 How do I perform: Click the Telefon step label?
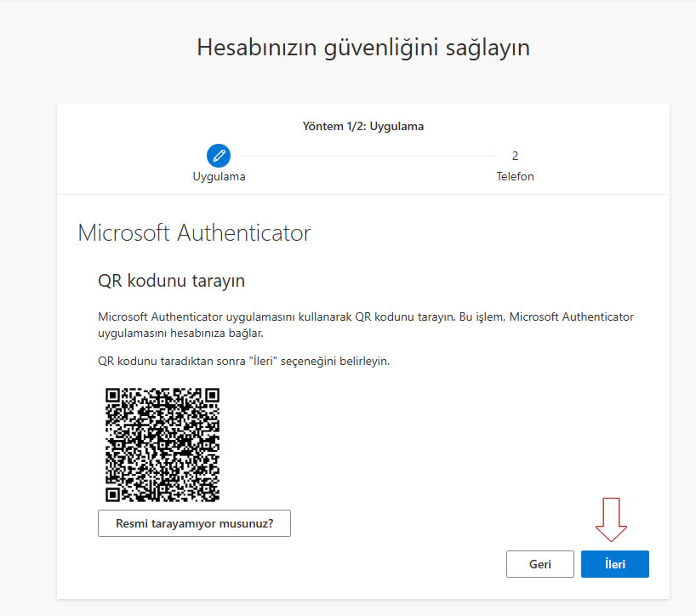(x=515, y=176)
